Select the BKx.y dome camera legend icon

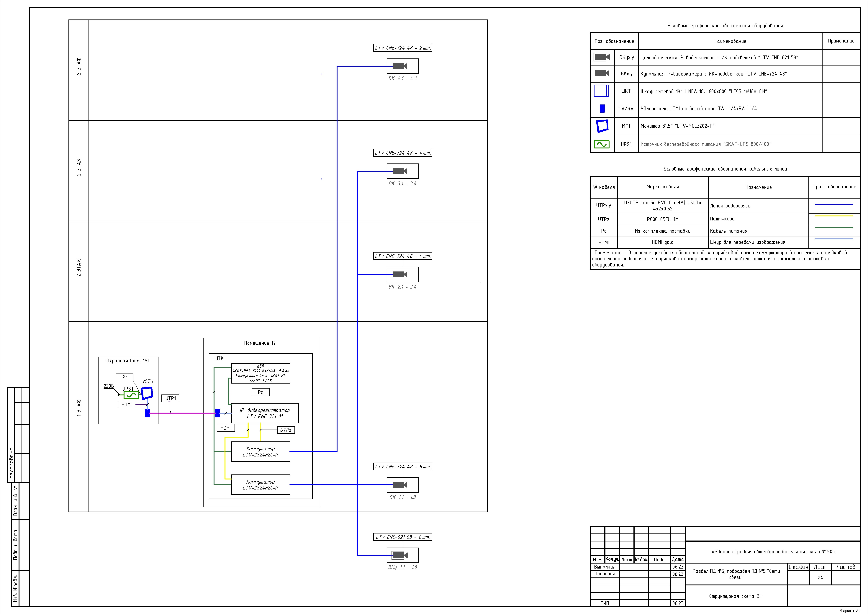602,73
